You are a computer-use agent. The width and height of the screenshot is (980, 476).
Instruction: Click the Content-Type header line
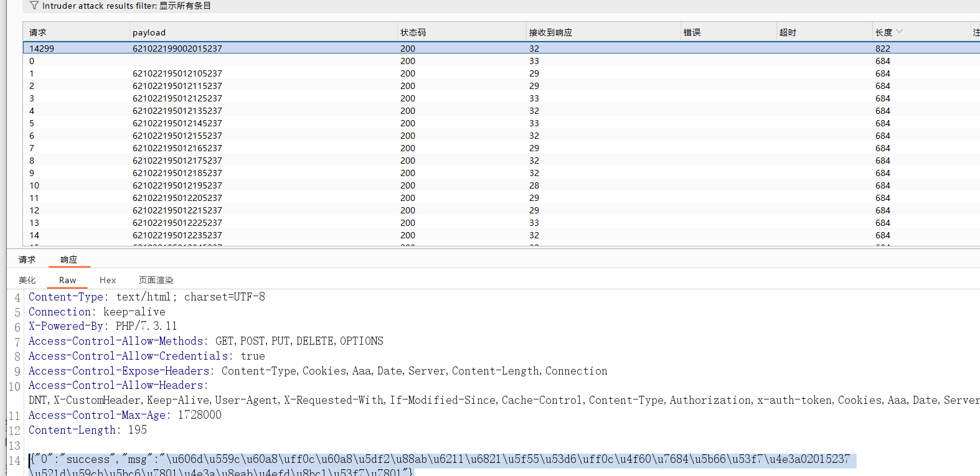click(x=147, y=297)
